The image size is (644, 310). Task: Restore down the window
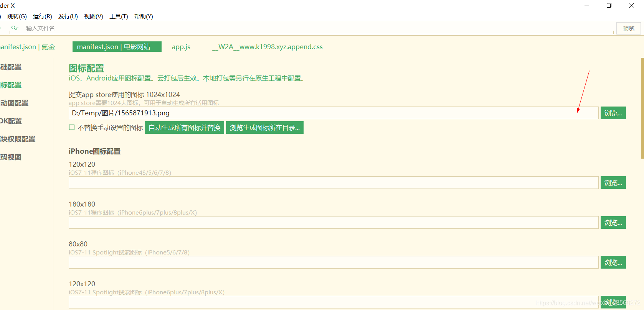[x=609, y=5]
